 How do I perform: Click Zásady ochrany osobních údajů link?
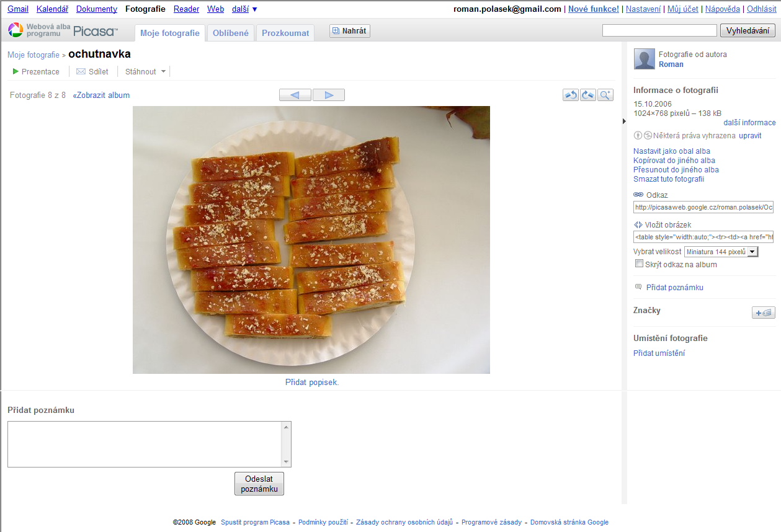pyautogui.click(x=404, y=523)
